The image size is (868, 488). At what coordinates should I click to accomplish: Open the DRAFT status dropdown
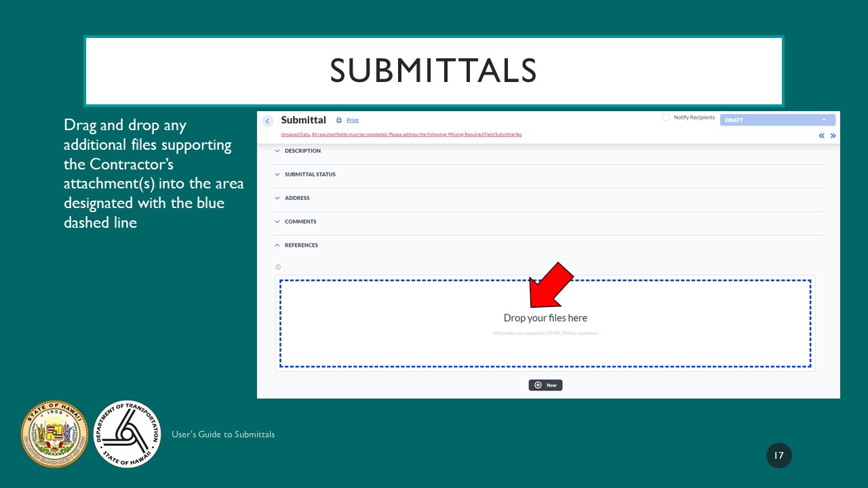[x=777, y=120]
